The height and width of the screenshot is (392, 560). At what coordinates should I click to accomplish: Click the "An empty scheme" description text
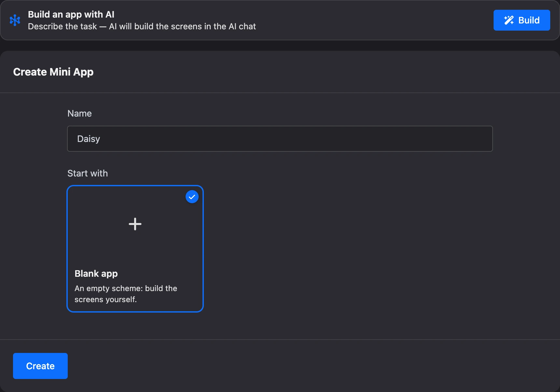pyautogui.click(x=126, y=294)
